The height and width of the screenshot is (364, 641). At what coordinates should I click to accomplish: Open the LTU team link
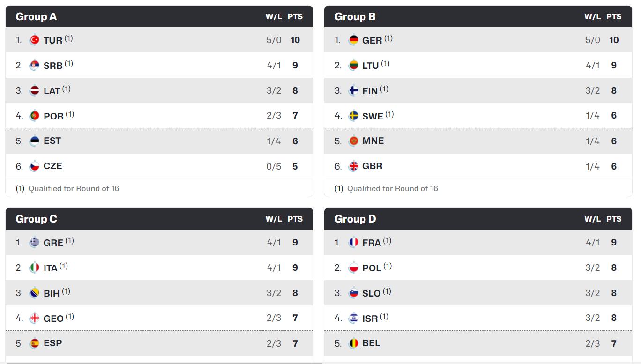(370, 66)
